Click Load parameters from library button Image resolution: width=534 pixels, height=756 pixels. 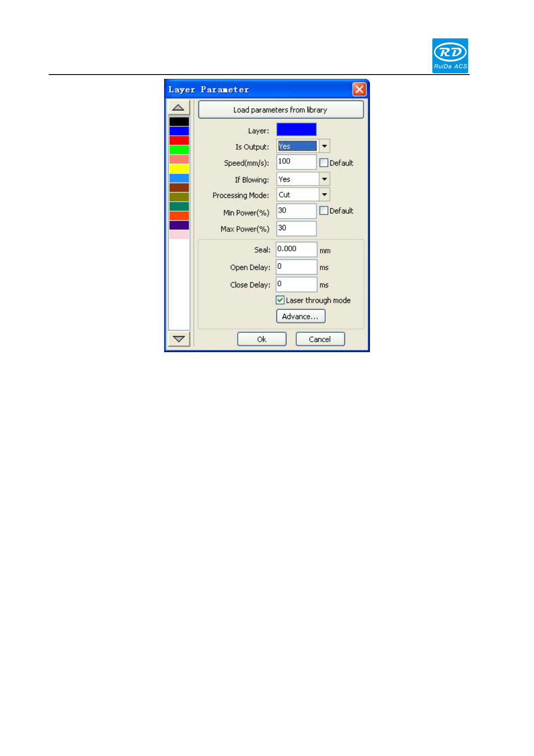click(x=281, y=110)
